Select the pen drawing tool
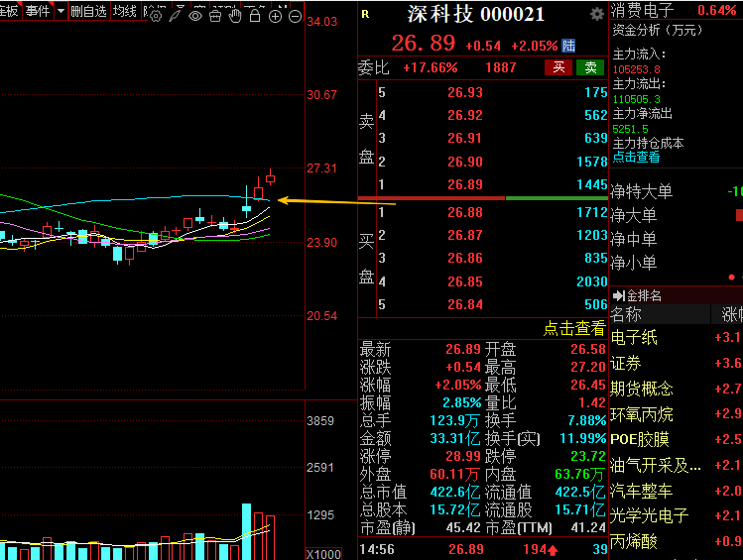The image size is (743, 560). [x=175, y=16]
